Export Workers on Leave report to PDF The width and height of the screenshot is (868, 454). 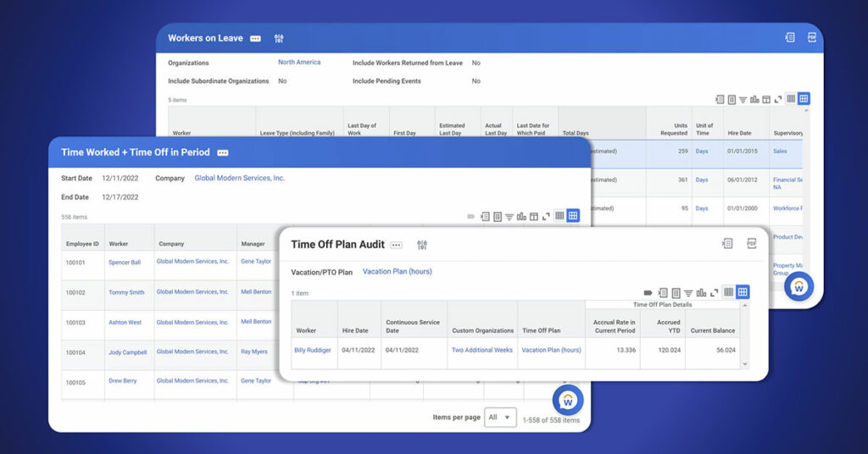[x=811, y=37]
